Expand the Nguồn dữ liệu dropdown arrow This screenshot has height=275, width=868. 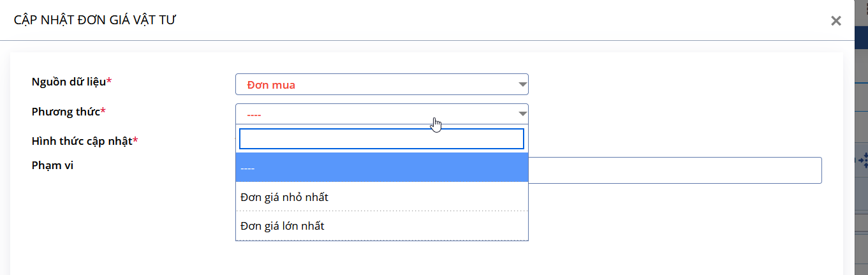click(522, 84)
